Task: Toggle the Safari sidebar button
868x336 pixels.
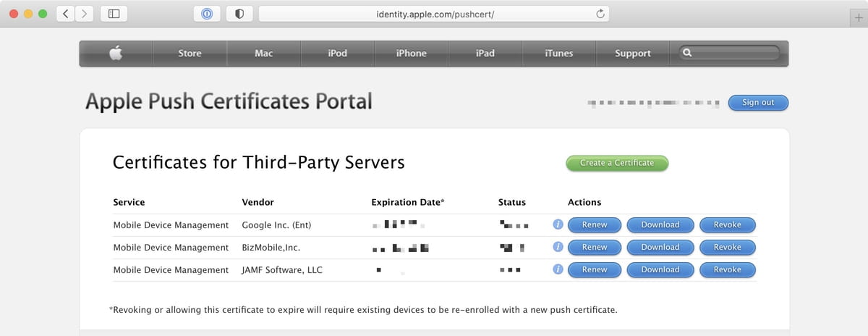Action: point(114,14)
